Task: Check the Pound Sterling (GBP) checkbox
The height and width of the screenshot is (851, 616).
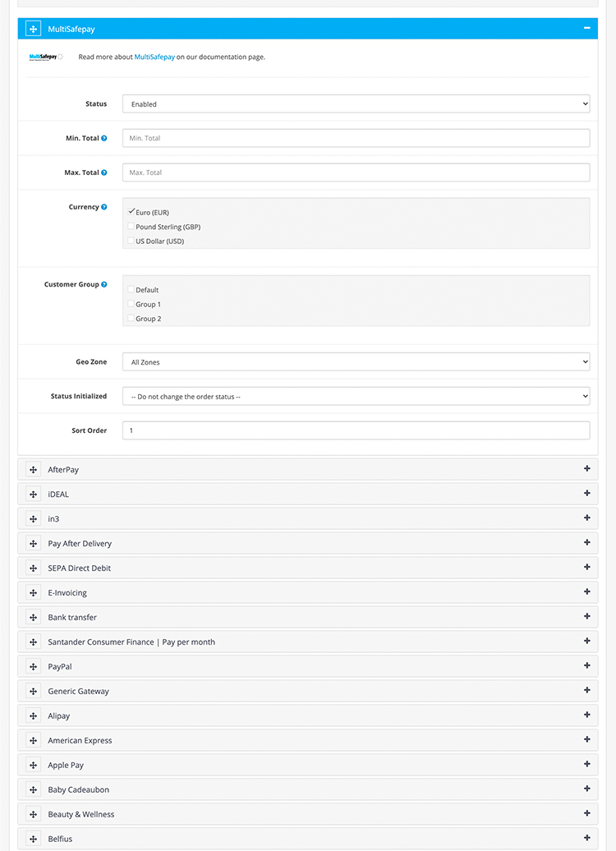Action: [131, 227]
